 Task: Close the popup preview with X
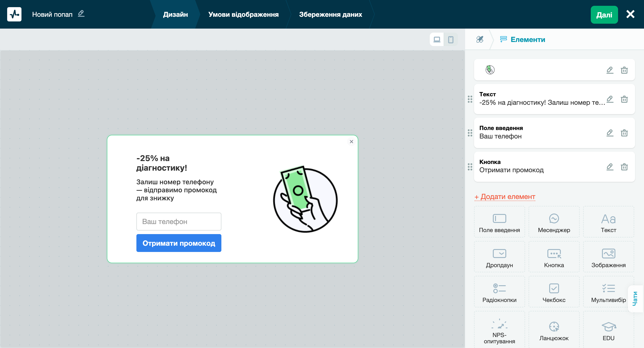click(351, 142)
